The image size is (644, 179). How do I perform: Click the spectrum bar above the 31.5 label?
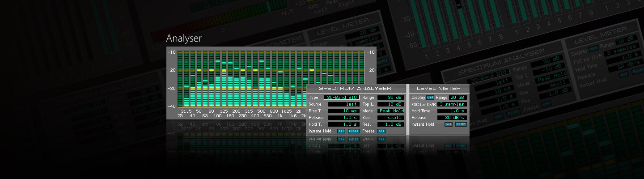click(186, 79)
